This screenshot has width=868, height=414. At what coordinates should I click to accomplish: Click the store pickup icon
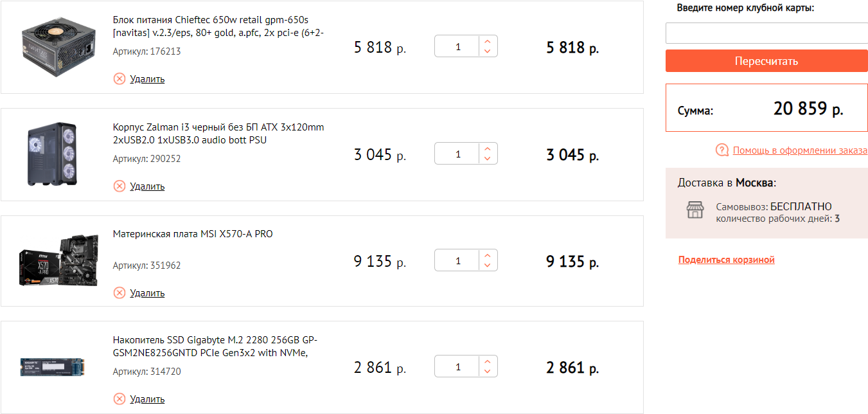pyautogui.click(x=695, y=210)
